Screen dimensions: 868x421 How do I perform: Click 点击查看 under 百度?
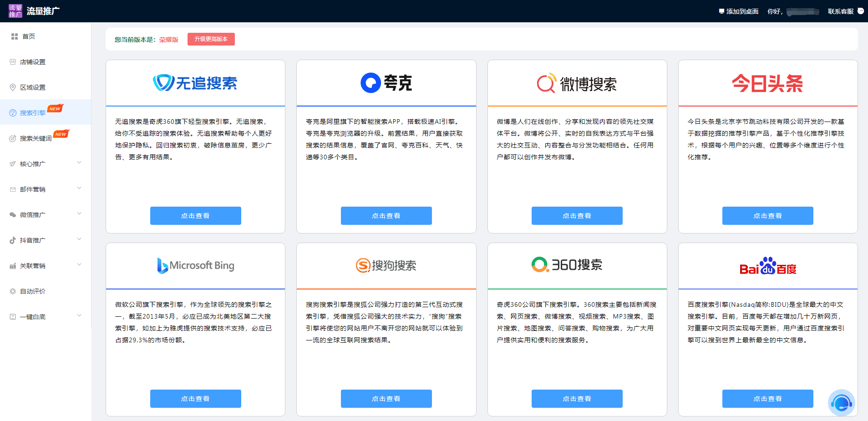click(767, 399)
